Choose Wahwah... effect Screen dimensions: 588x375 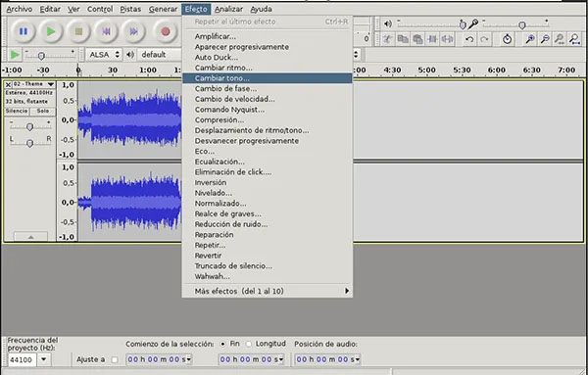pyautogui.click(x=268, y=276)
